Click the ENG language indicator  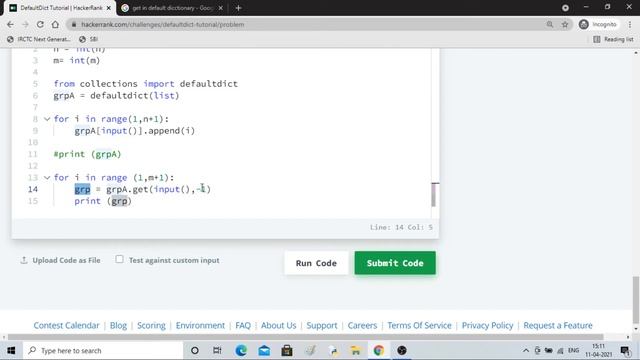[573, 350]
